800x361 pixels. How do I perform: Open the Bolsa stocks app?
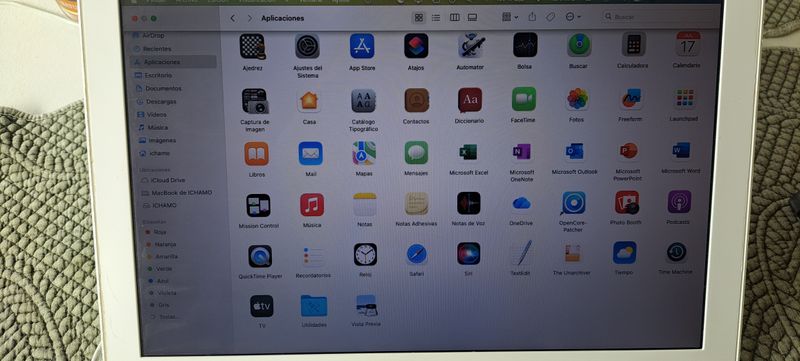525,45
